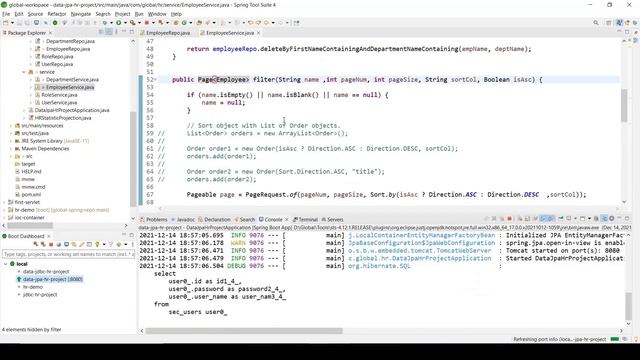Open the Refactor menu
The image size is (640, 360).
57,14
